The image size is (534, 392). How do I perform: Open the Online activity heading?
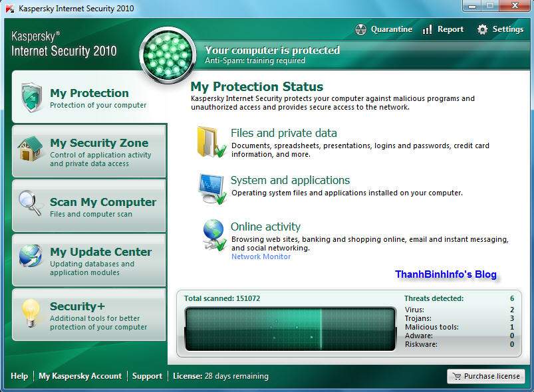pos(265,227)
